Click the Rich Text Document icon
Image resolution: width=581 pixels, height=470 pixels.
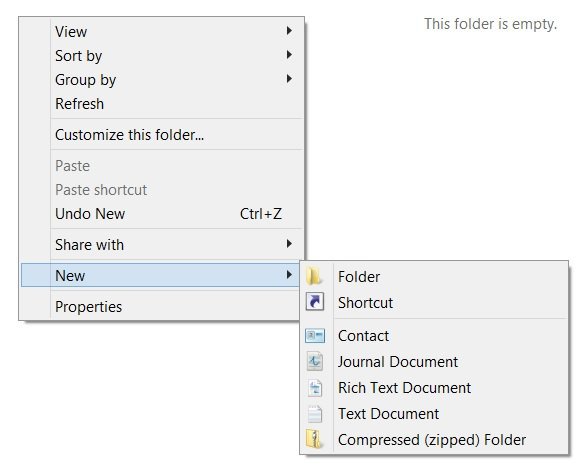tap(315, 388)
